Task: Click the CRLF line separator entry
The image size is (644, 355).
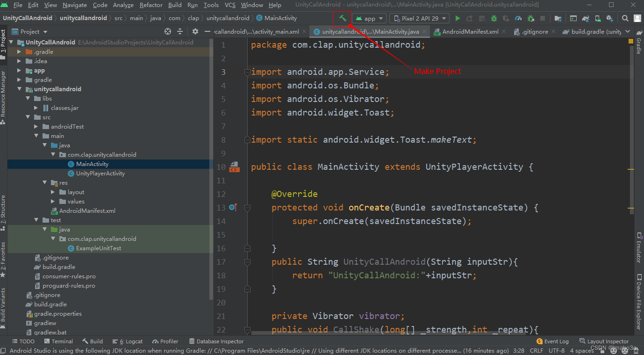Action: coord(536,350)
